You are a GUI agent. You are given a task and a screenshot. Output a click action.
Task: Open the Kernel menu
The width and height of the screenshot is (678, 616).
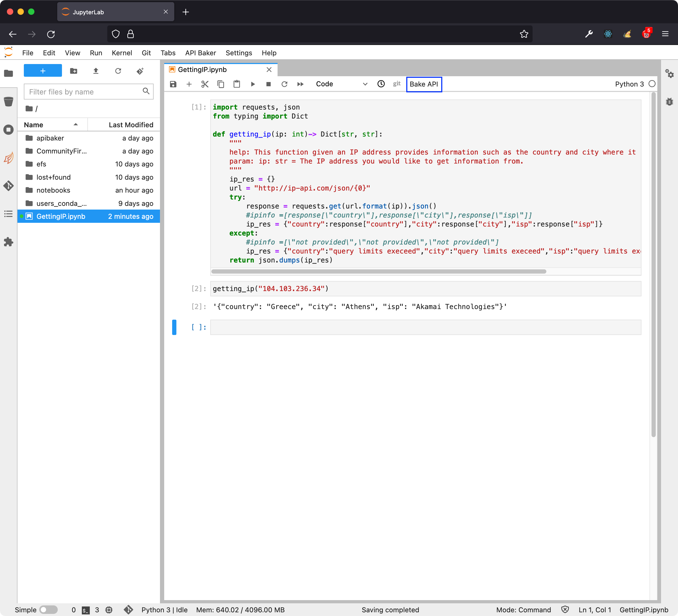122,53
